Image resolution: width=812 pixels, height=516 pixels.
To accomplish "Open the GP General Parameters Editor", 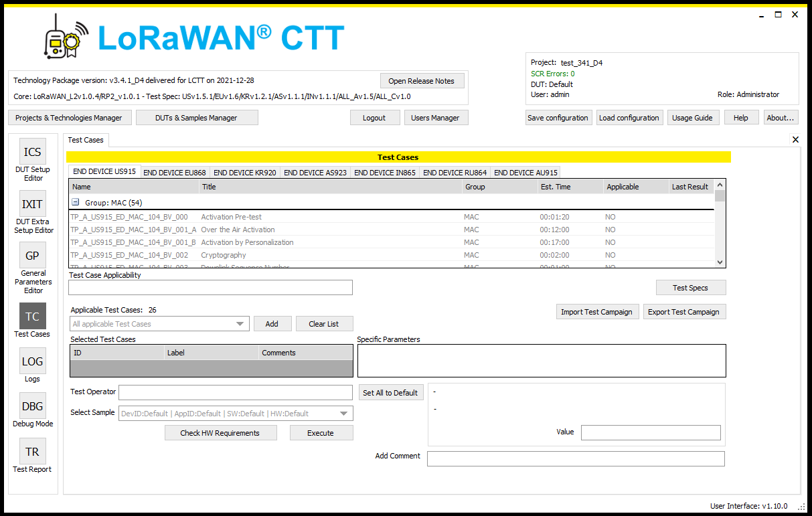I will 32,256.
